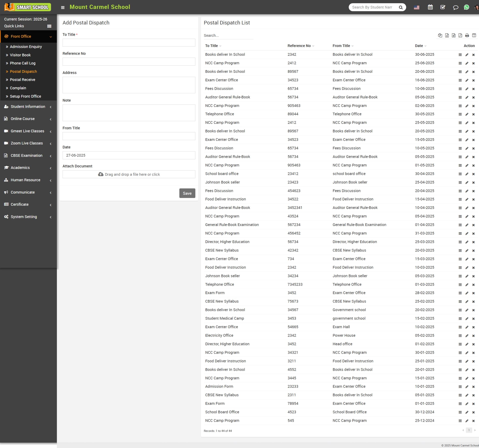Save the postal dispatch form
The height and width of the screenshot is (448, 479).
click(x=187, y=193)
